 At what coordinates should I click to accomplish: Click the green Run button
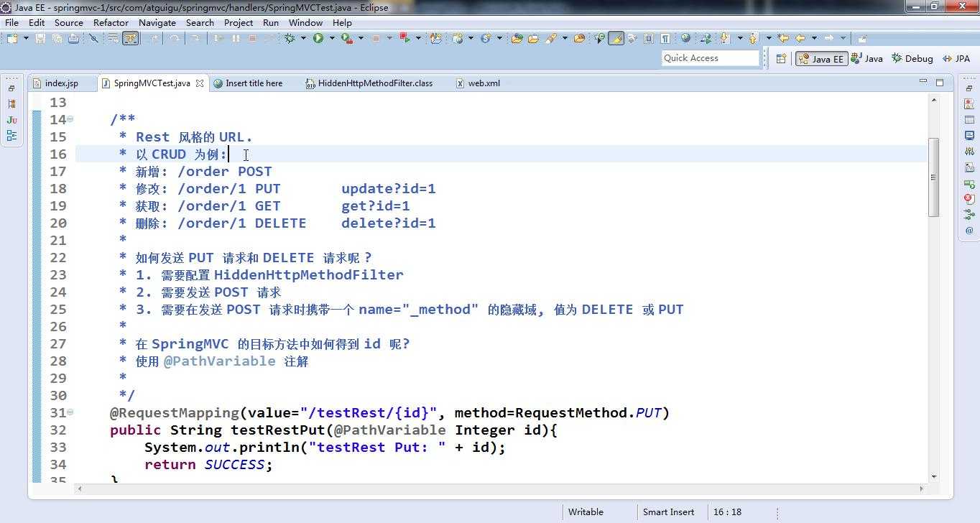pos(318,38)
